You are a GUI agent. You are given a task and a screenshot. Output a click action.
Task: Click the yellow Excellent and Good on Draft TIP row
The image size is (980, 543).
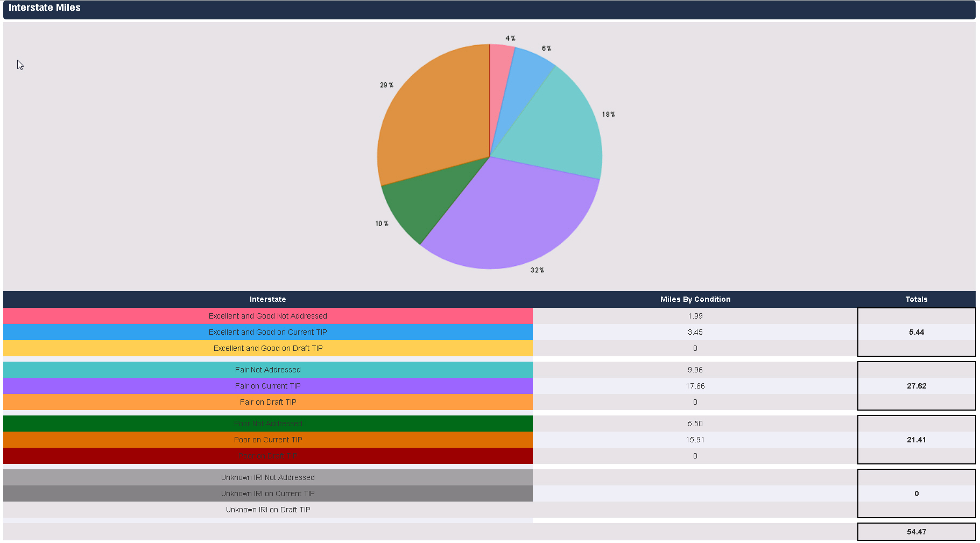267,348
